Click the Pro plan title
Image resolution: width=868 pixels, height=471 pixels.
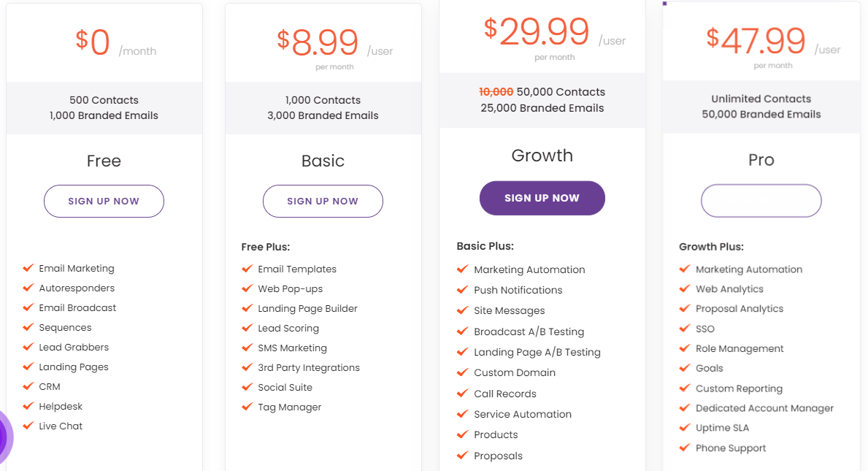(761, 160)
